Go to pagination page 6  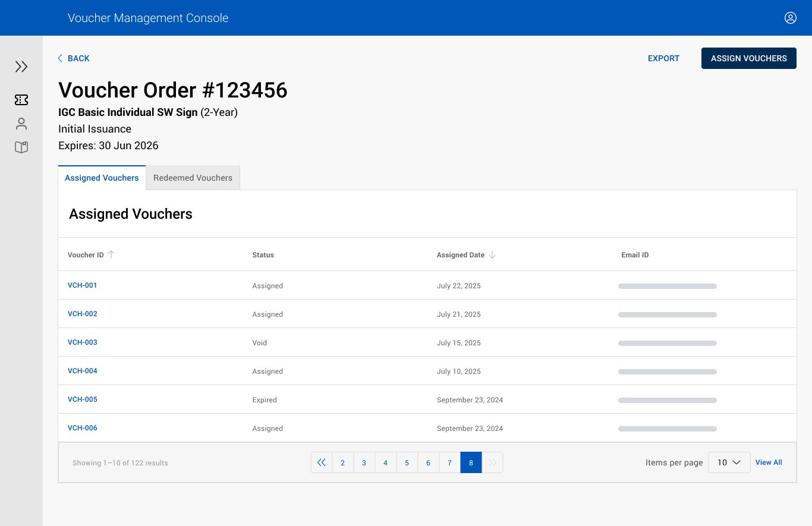[429, 462]
